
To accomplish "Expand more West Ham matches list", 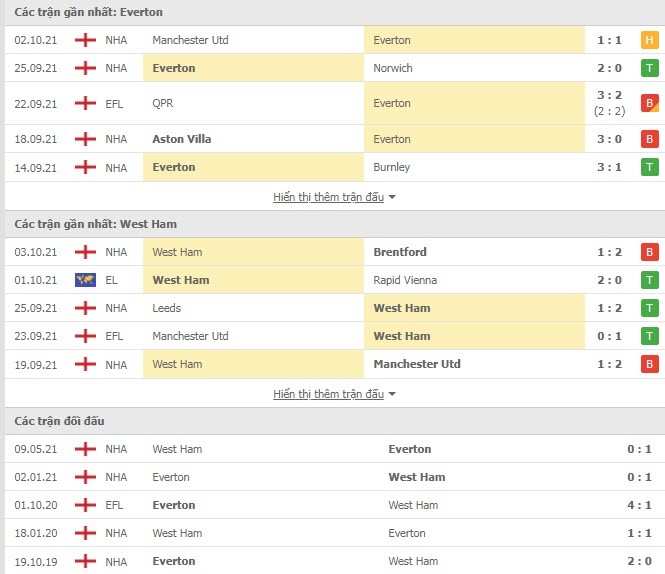I will pyautogui.click(x=328, y=394).
